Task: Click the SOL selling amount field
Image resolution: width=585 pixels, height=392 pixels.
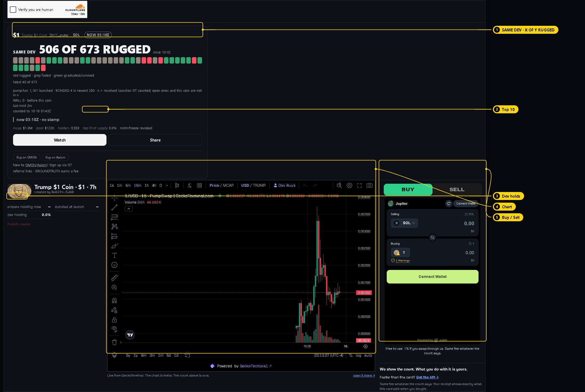Action: coord(469,223)
